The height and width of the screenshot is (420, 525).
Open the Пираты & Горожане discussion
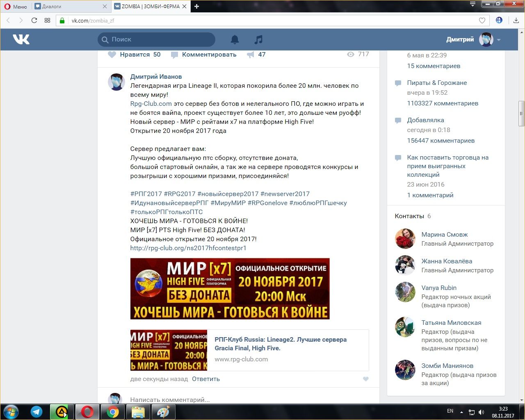click(x=437, y=83)
